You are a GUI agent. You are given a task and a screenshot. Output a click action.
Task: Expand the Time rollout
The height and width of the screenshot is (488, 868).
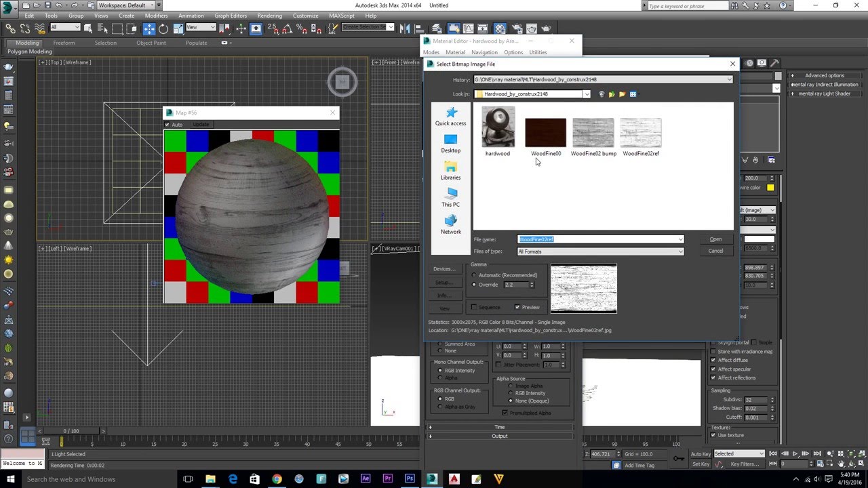499,427
